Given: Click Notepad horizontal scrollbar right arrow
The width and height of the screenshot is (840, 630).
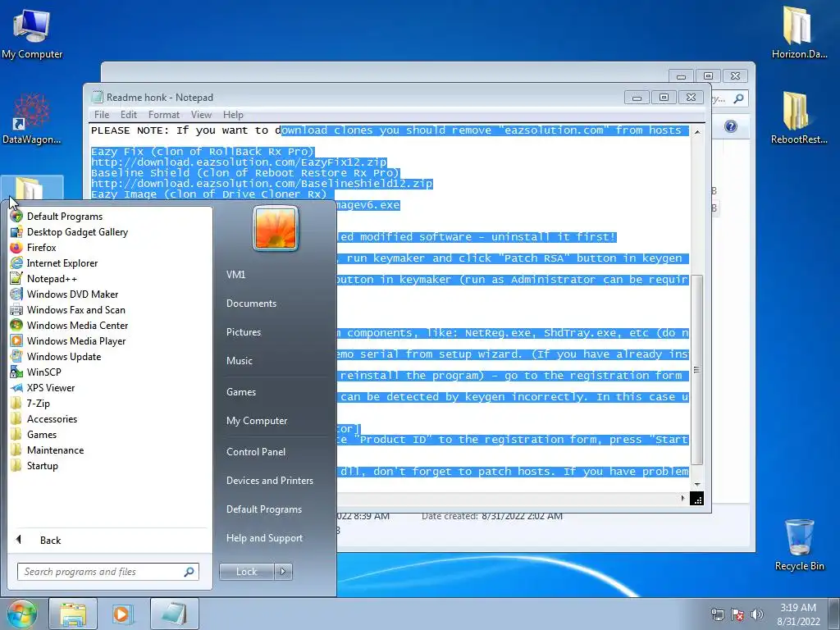Looking at the screenshot, I should click(x=682, y=498).
